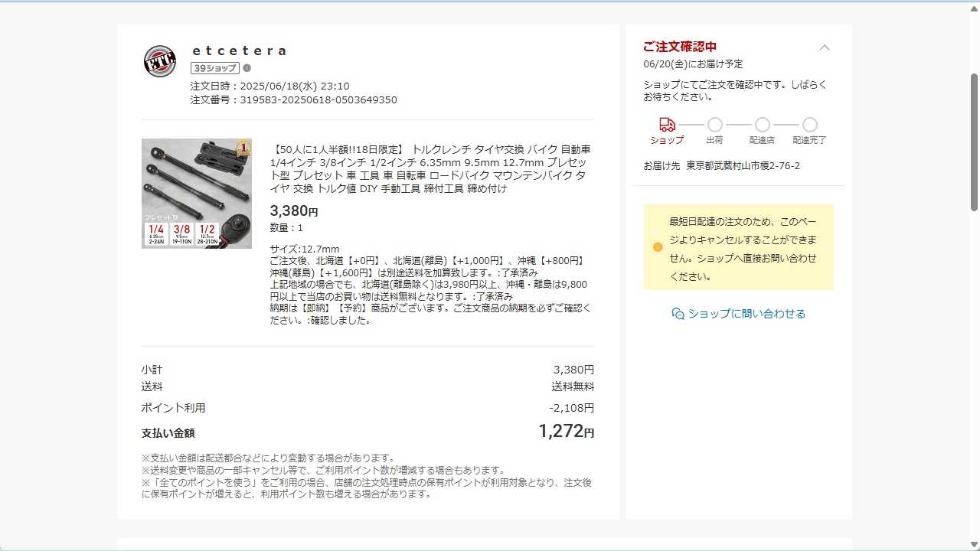Click the delivery address お届け先 text

coord(722,166)
